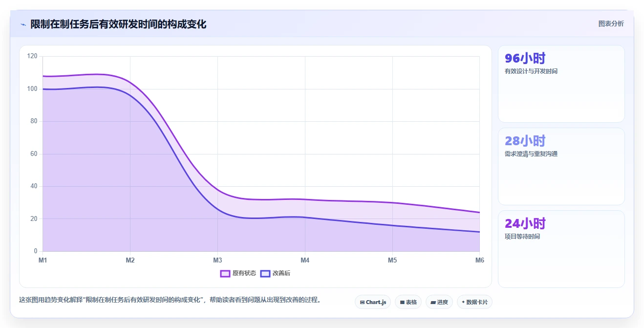Click the 图表分析 label in the header
The height and width of the screenshot is (328, 644).
[611, 23]
